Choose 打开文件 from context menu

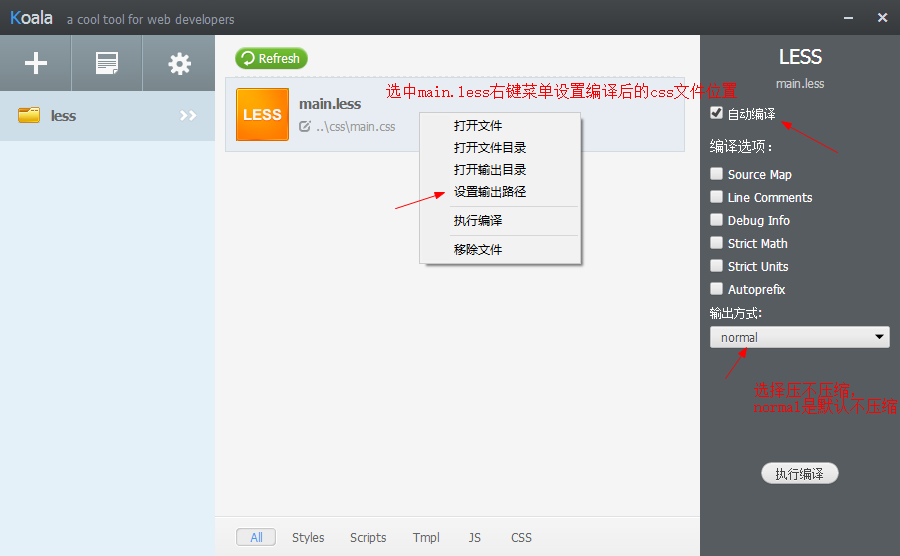478,126
